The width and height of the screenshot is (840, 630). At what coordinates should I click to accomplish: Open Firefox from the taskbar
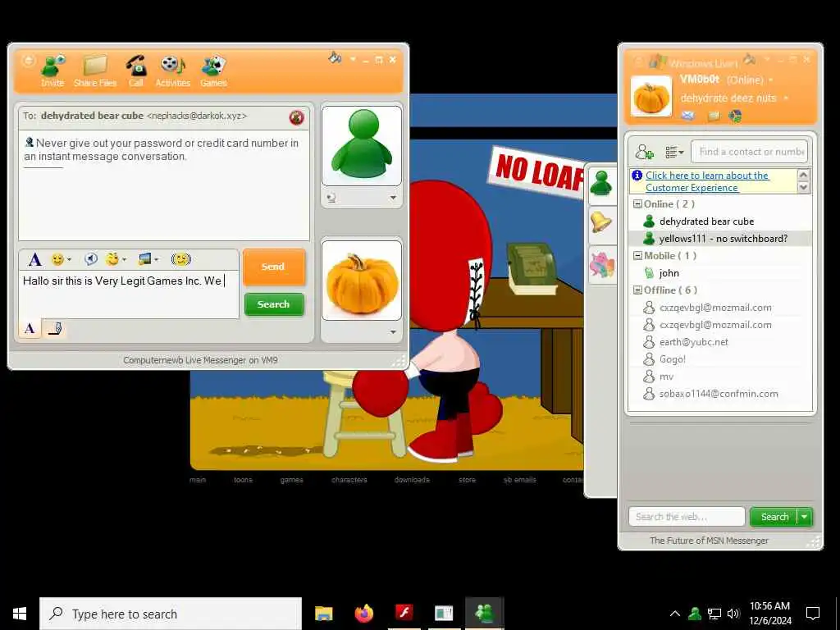[x=364, y=614]
